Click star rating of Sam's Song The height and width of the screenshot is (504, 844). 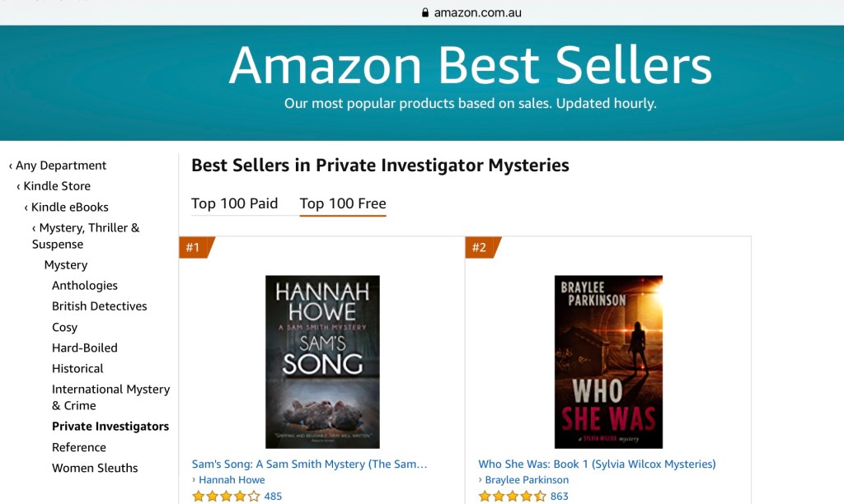click(x=226, y=496)
